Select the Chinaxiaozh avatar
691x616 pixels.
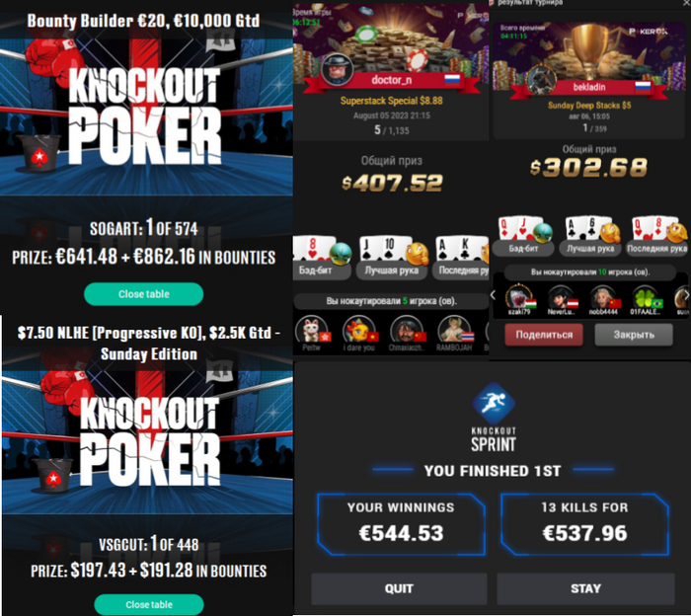point(407,330)
